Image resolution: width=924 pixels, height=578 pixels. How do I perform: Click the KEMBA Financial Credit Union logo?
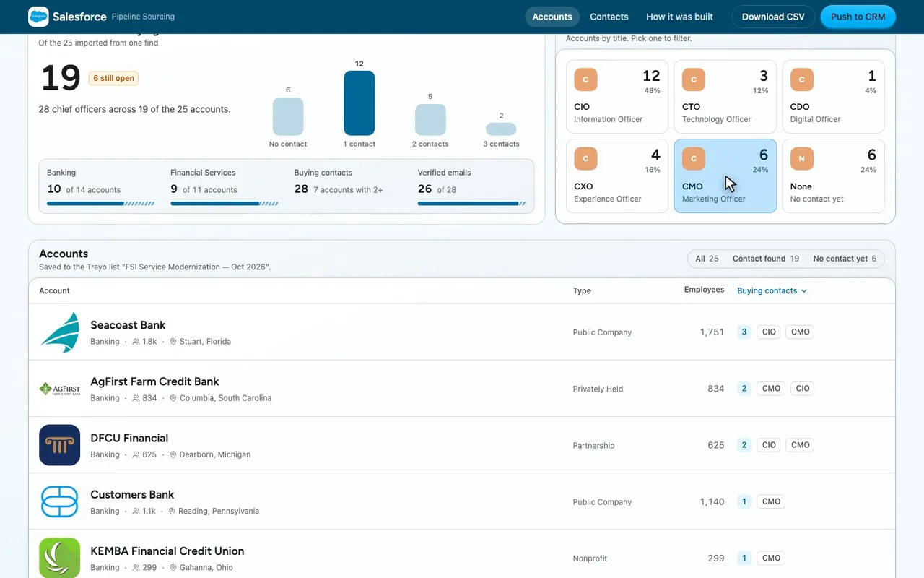click(x=59, y=558)
